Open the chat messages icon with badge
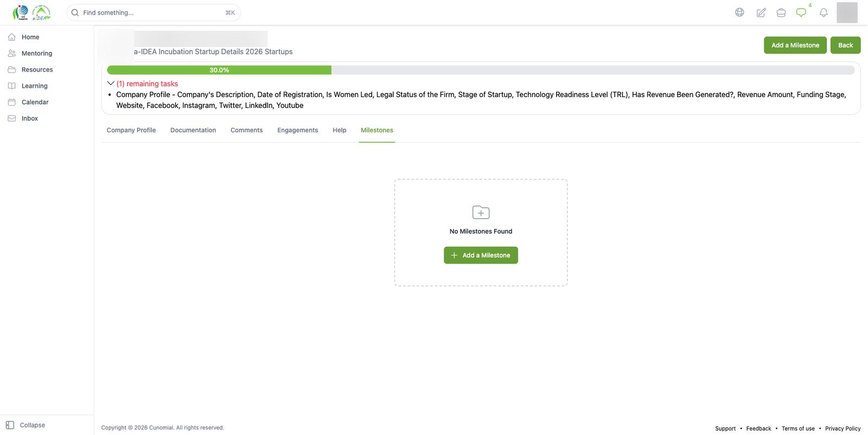The width and height of the screenshot is (868, 435). tap(801, 12)
